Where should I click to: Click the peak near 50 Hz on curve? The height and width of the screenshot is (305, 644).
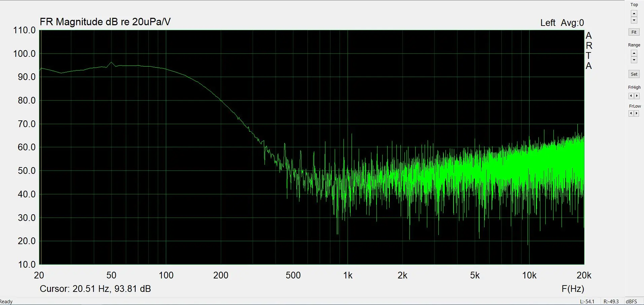coord(111,63)
